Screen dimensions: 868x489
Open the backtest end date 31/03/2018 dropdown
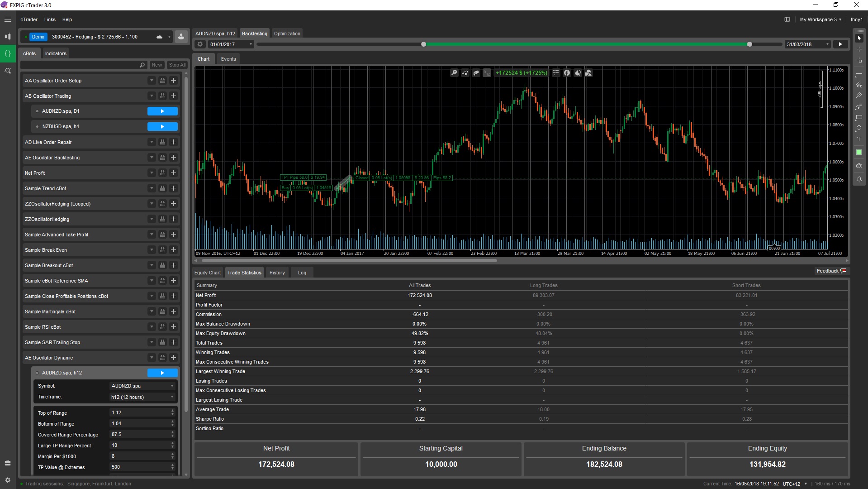coord(808,44)
